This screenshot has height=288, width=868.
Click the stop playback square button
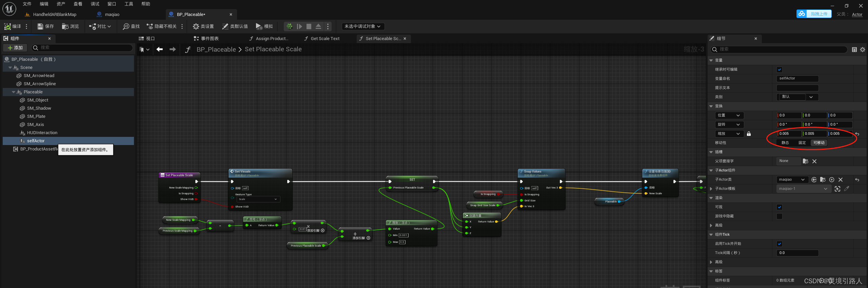tap(309, 26)
